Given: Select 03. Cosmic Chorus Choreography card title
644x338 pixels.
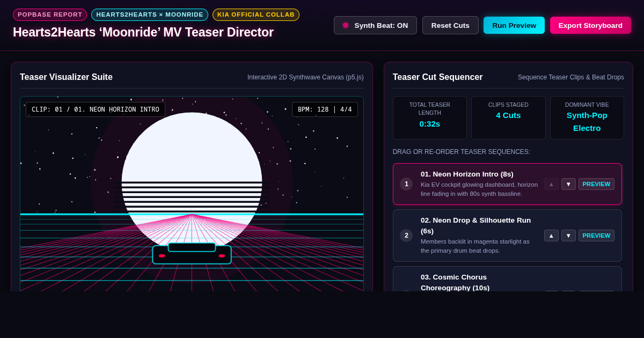Looking at the screenshot, I should click(x=455, y=282).
